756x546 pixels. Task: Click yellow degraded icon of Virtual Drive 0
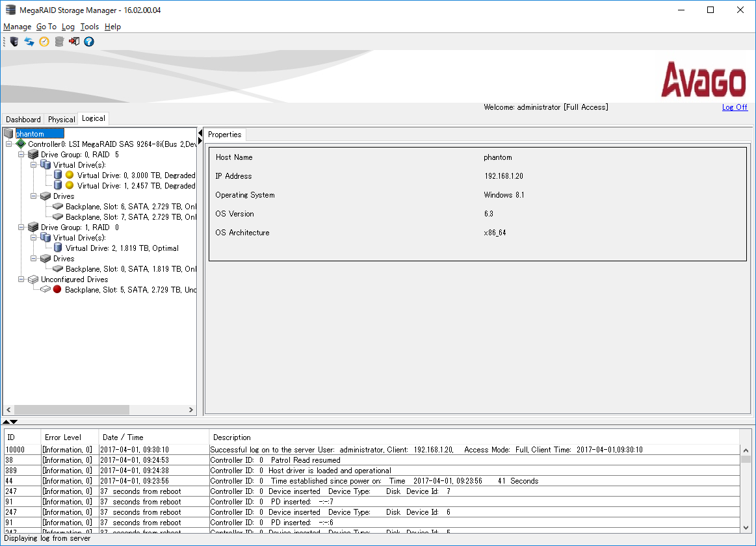click(70, 175)
